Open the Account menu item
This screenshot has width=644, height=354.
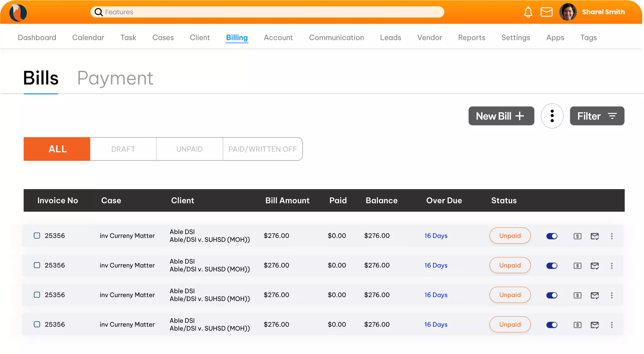278,38
